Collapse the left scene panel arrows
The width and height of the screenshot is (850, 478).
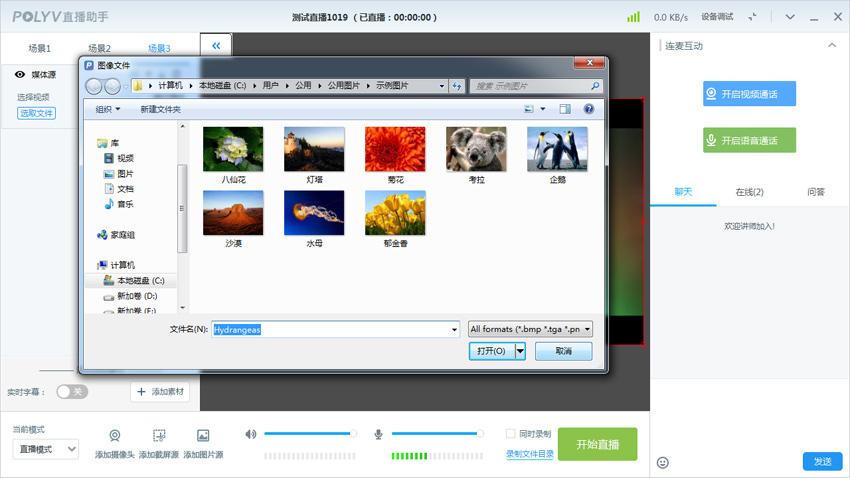pos(216,46)
